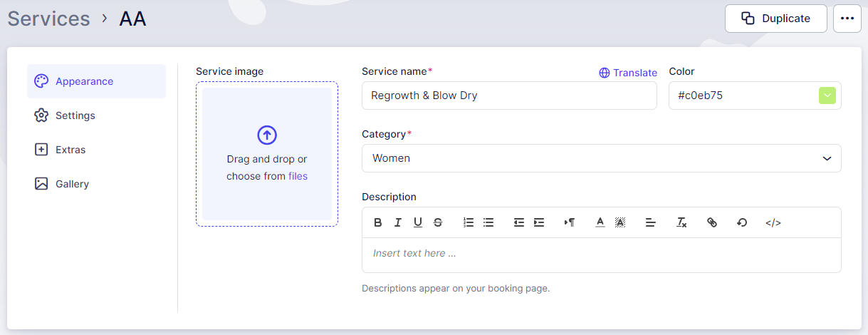
Task: Clear text formatting in description
Action: tap(681, 222)
